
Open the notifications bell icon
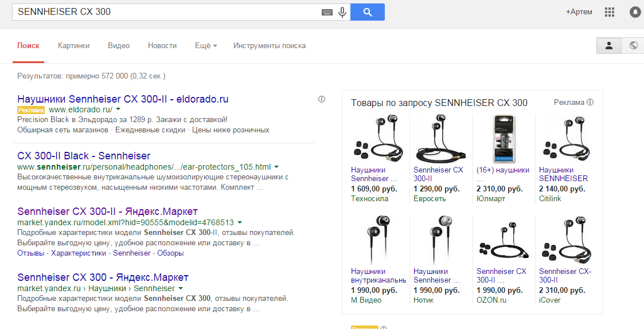[x=635, y=12]
